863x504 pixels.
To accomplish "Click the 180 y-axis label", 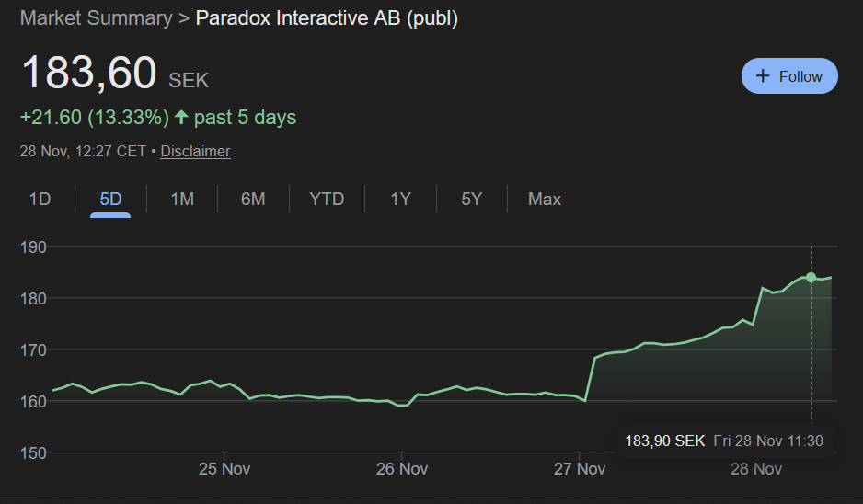I will (33, 299).
